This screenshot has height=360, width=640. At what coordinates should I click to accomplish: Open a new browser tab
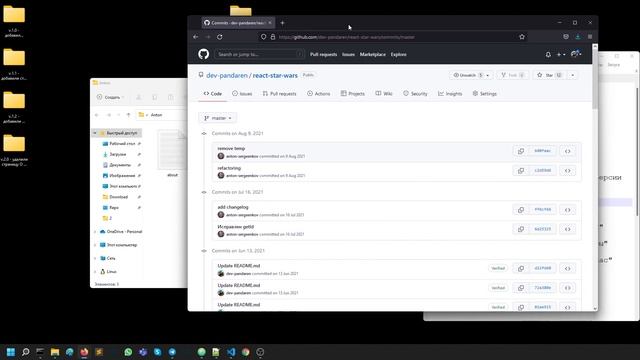(x=282, y=23)
